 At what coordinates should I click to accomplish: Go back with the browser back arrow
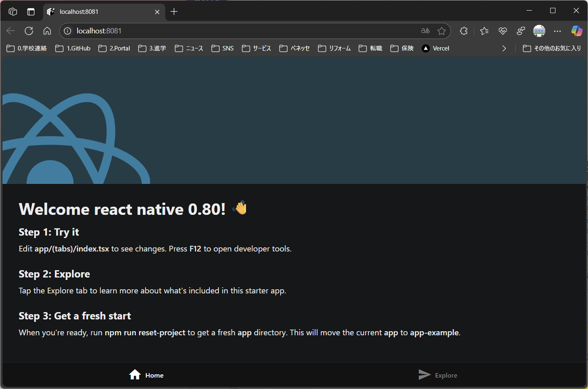[x=11, y=31]
